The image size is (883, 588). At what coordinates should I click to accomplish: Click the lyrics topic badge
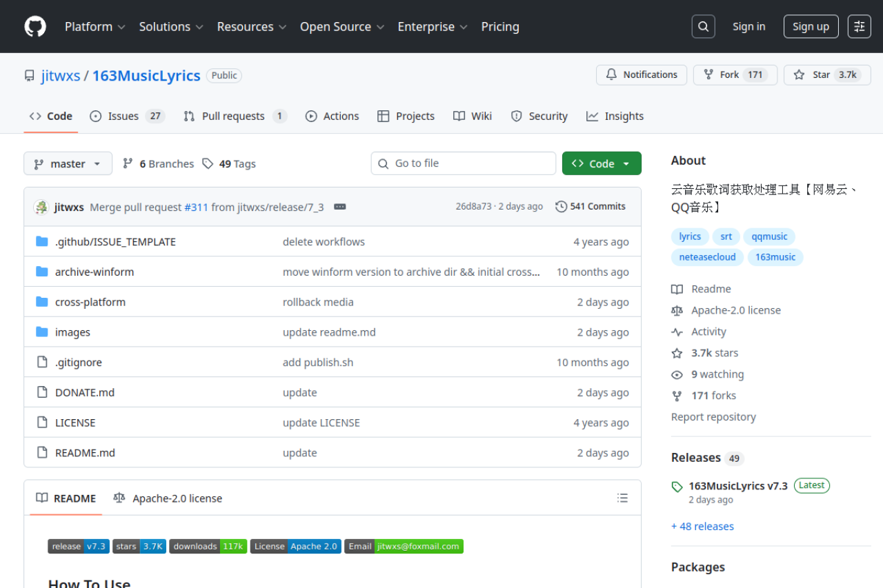689,236
